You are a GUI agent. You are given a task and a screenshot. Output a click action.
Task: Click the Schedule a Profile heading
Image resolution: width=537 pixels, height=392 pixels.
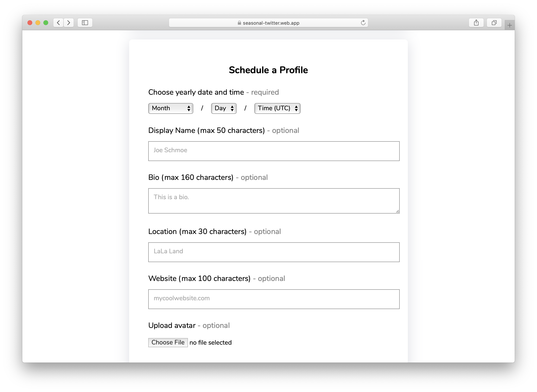pos(268,69)
